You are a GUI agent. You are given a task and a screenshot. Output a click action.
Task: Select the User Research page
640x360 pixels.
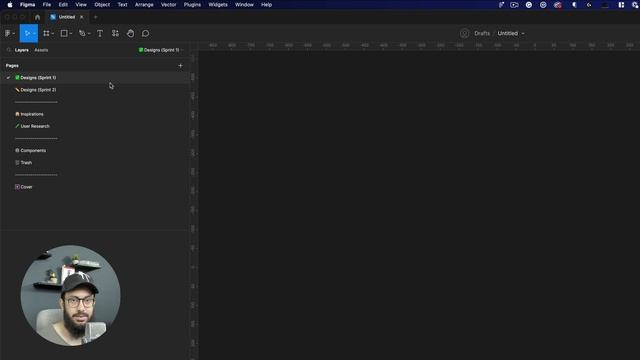[x=95, y=126]
